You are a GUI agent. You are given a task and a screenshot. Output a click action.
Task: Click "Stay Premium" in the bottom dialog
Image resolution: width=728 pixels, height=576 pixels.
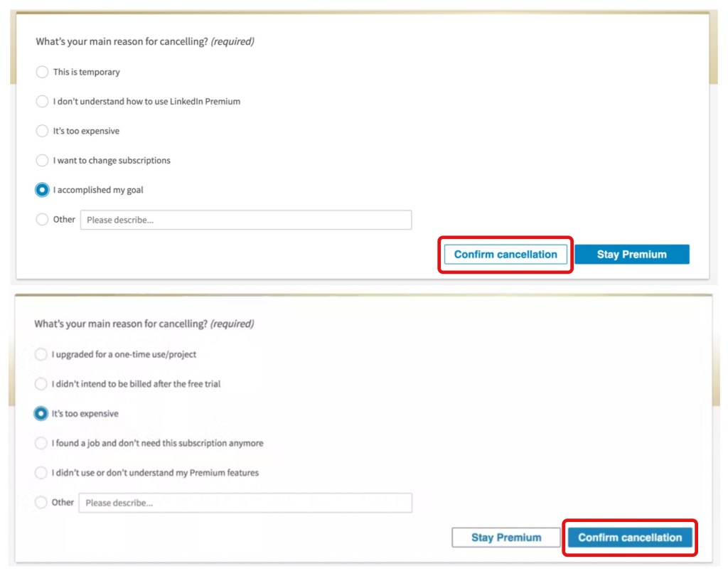coord(505,537)
